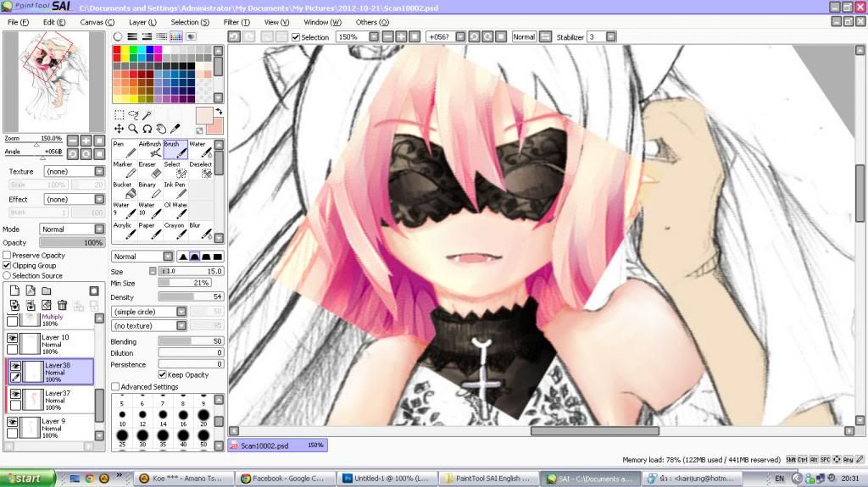
Task: Click the navigator canvas thumbnail
Action: tap(53, 82)
